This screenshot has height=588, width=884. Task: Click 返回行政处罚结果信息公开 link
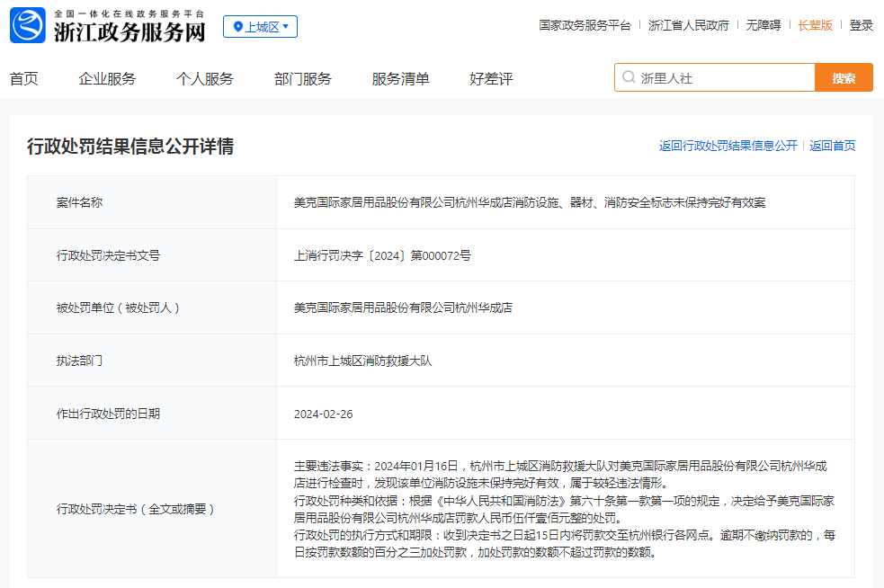click(728, 146)
